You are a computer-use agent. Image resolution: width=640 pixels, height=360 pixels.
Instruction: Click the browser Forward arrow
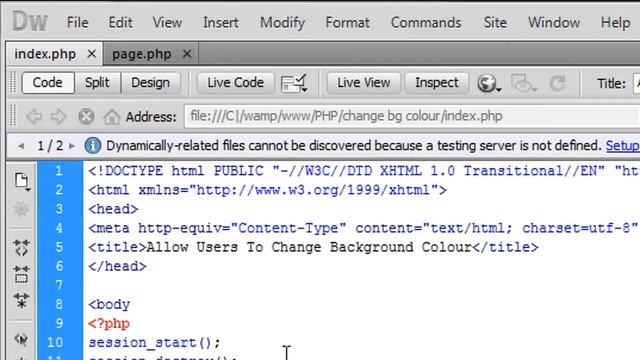coord(58,117)
